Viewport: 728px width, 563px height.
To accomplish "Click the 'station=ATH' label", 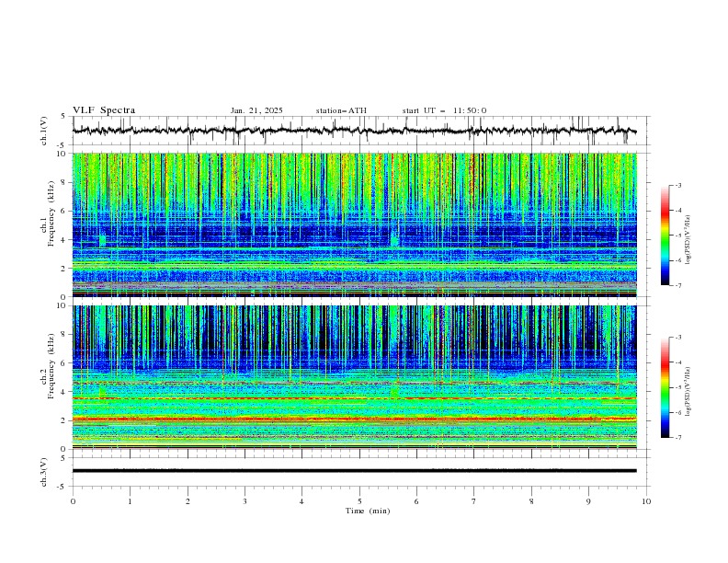I will coord(341,110).
